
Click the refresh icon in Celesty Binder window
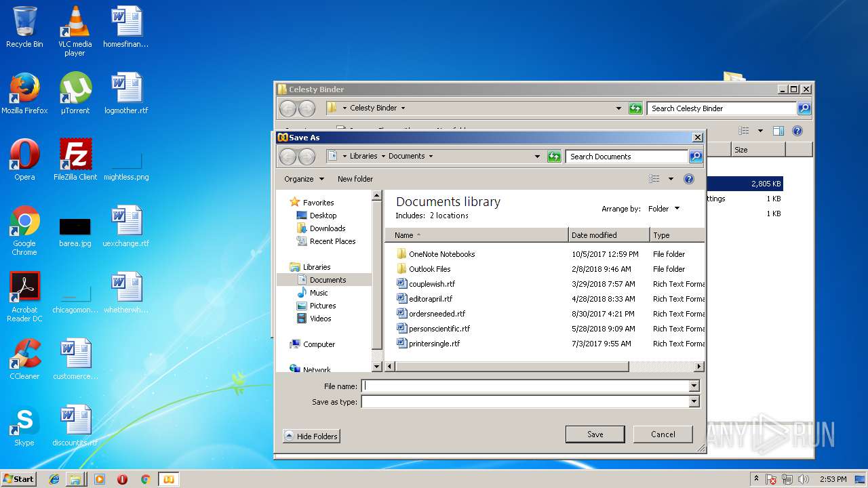635,108
